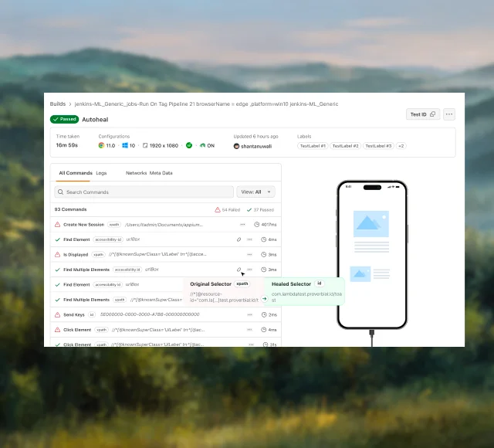
Task: Click the green circular icon in Configurations
Action: pos(189,145)
